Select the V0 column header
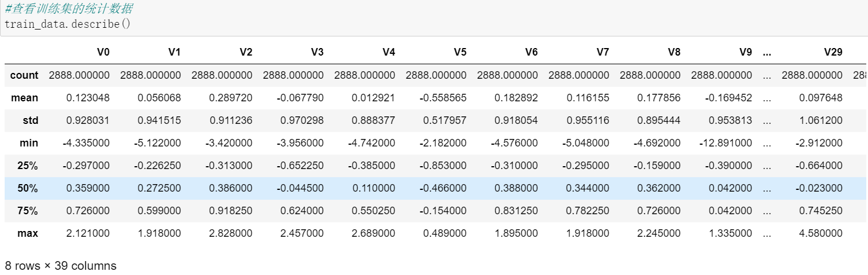868x275 pixels. (103, 52)
